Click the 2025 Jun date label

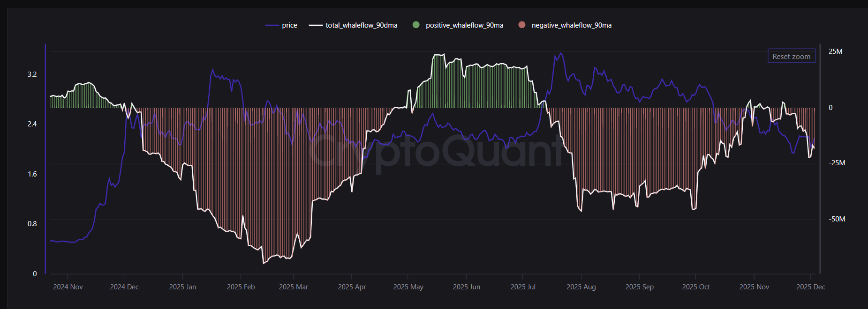pyautogui.click(x=466, y=287)
